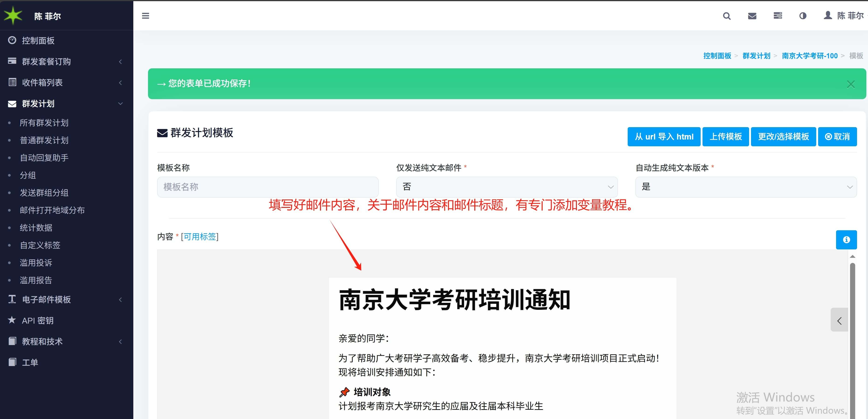Open the search magnifier in header
Screen dimensions: 868x419
coord(727,16)
